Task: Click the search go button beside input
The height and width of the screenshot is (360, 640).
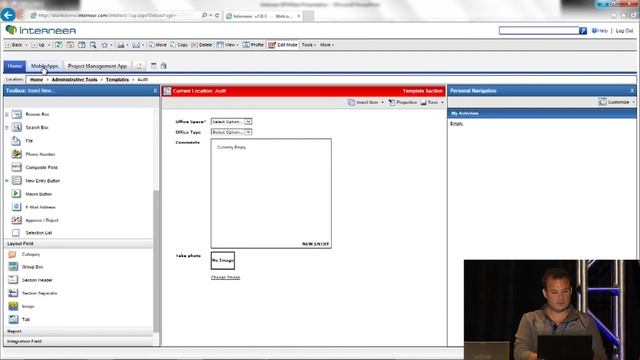Action: [x=583, y=31]
